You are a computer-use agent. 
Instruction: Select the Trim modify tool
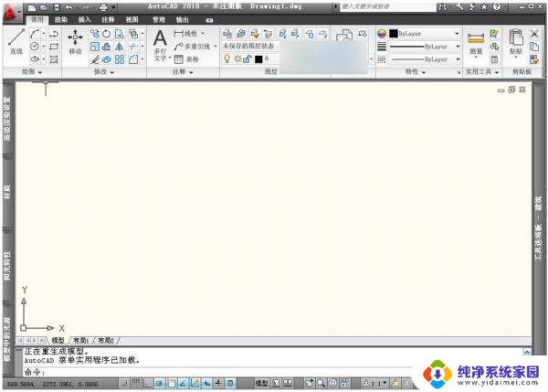pos(132,47)
